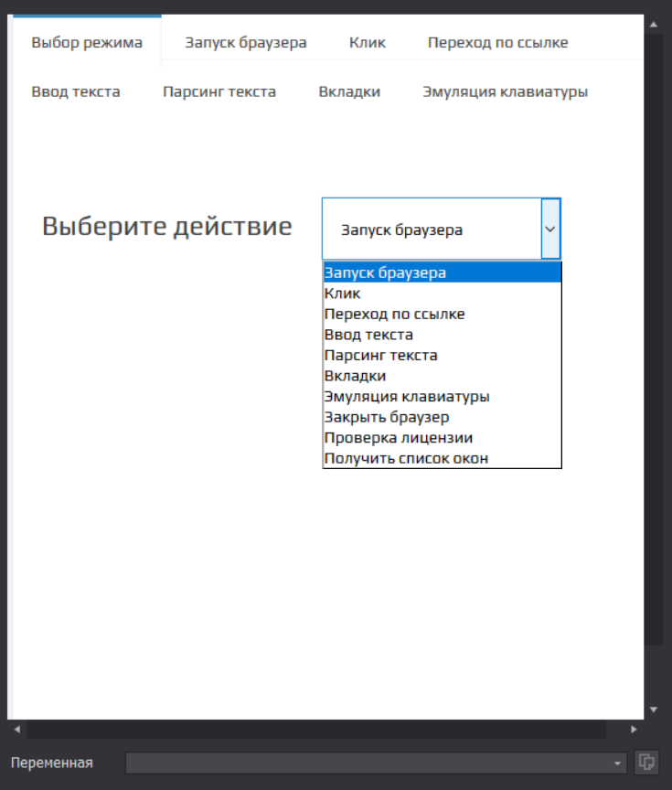
Task: Switch to the Вкладки tab
Action: (x=349, y=91)
